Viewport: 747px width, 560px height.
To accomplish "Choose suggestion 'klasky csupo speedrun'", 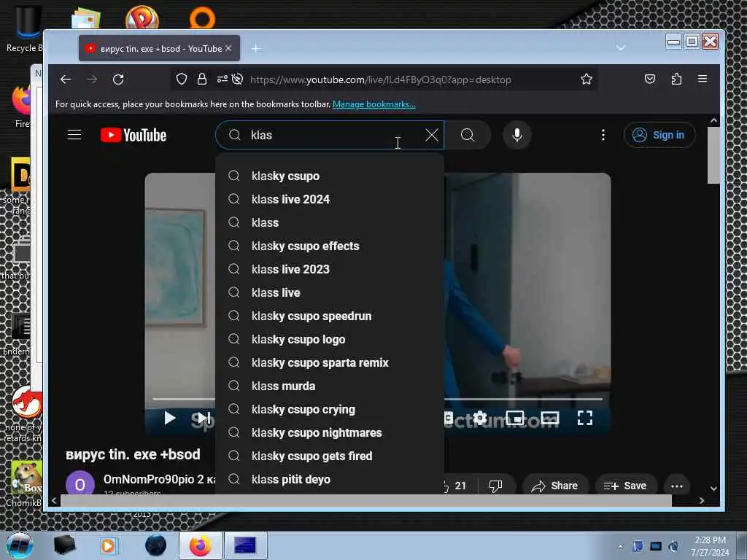I will pyautogui.click(x=330, y=316).
